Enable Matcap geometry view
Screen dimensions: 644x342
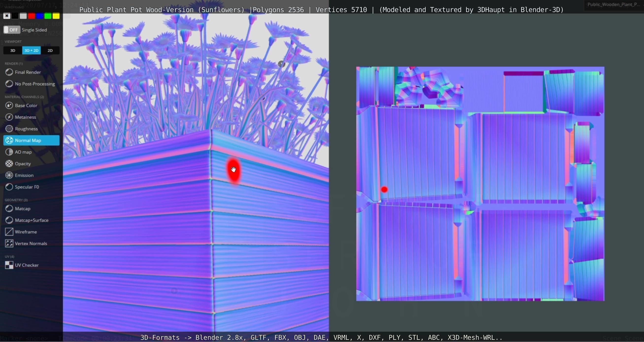tap(22, 209)
